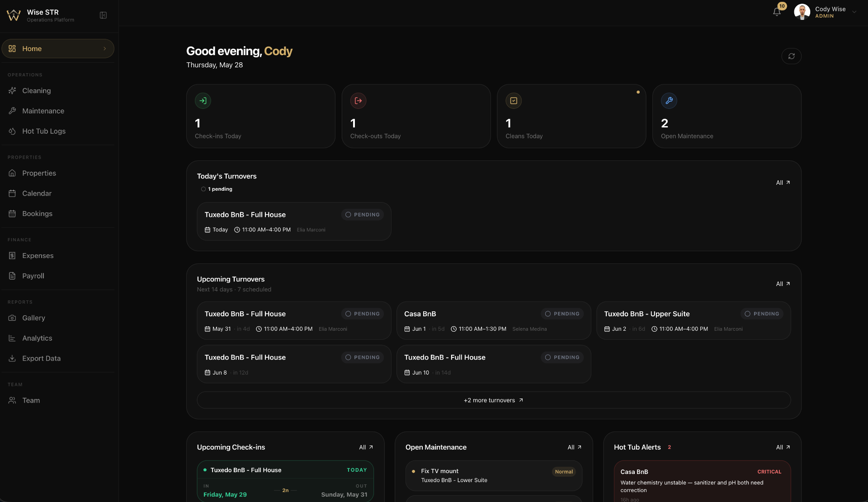Open the Tuxedo BnB - Upper Suite turnover

(x=693, y=321)
